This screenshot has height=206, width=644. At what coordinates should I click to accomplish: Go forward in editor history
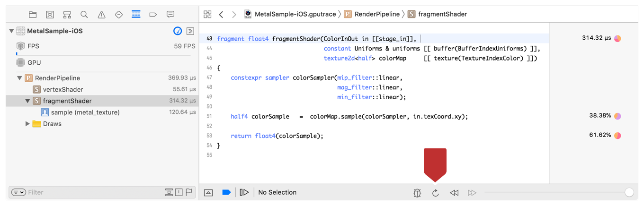[x=234, y=14]
